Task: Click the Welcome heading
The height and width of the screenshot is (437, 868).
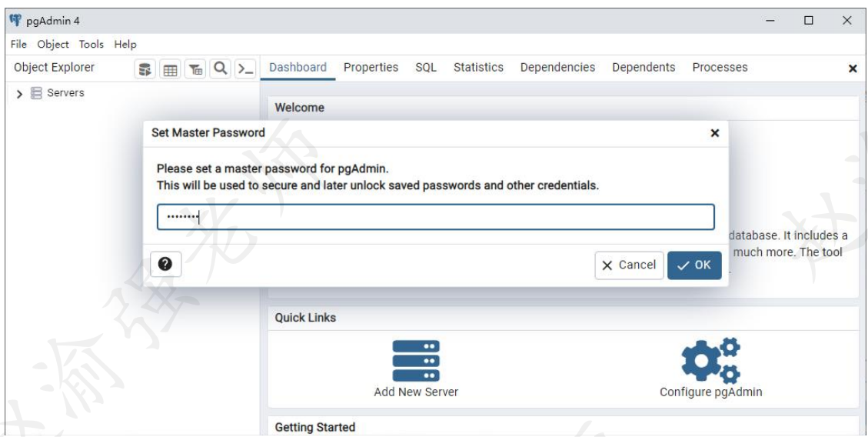Action: tap(300, 108)
